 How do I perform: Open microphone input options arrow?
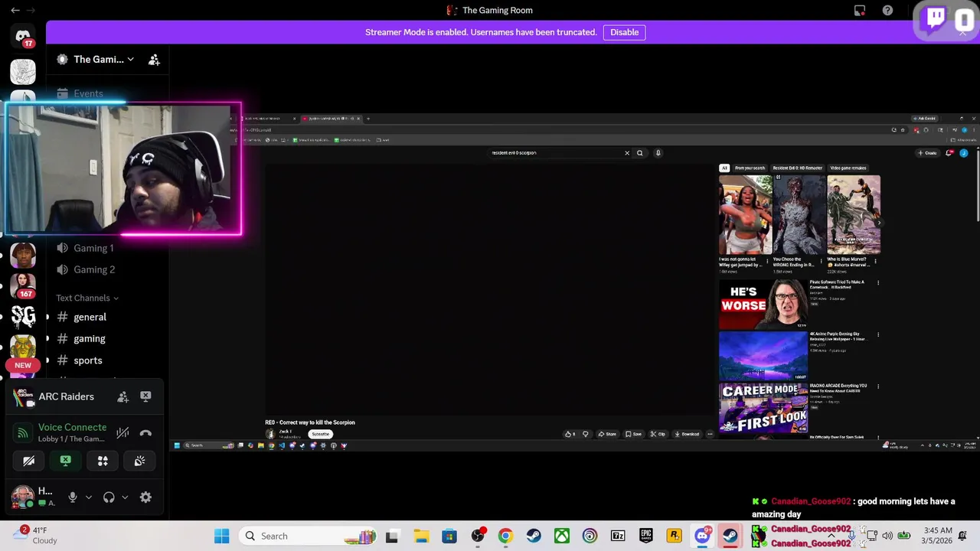(x=89, y=497)
